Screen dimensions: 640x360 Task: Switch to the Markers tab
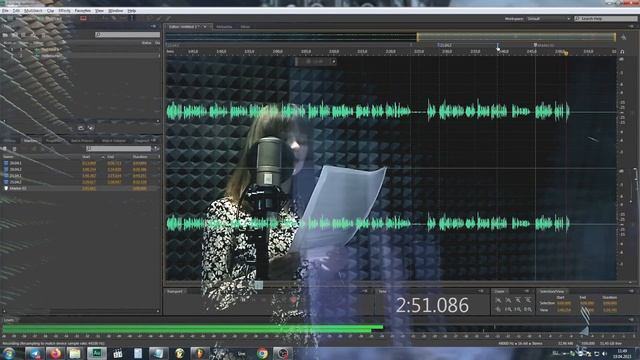(x=30, y=140)
